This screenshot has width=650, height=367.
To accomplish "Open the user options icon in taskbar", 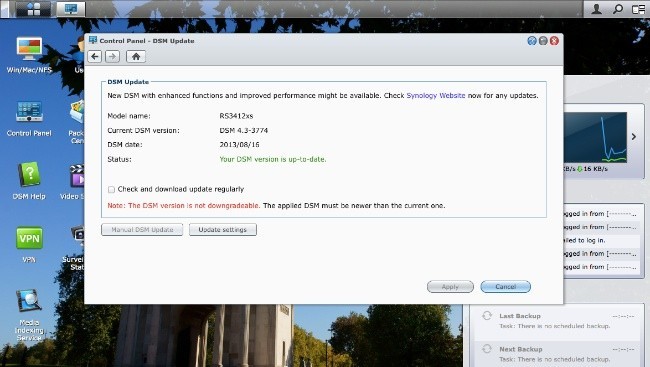I will [597, 9].
